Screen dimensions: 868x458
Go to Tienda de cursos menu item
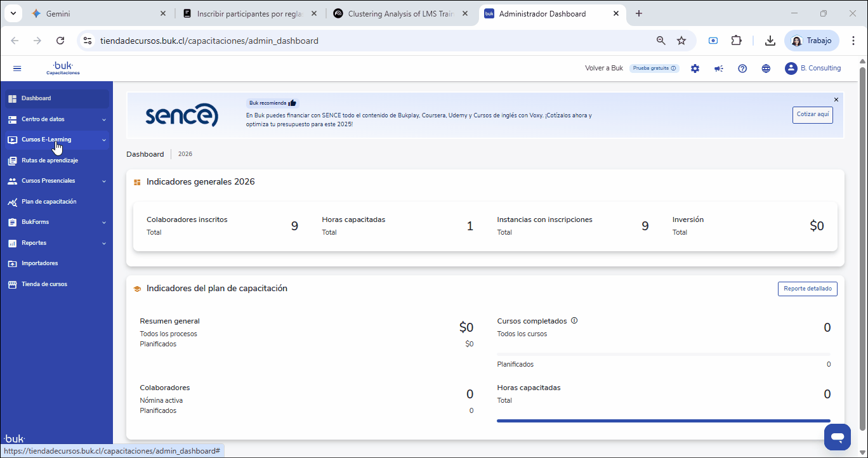[x=44, y=284]
